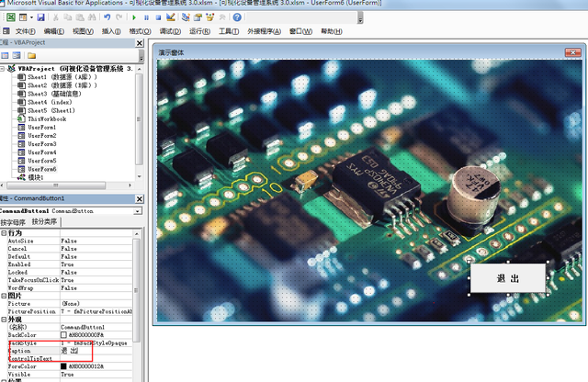Toggle Design Mode icon
Screen dimensions: 588x382
click(171, 17)
